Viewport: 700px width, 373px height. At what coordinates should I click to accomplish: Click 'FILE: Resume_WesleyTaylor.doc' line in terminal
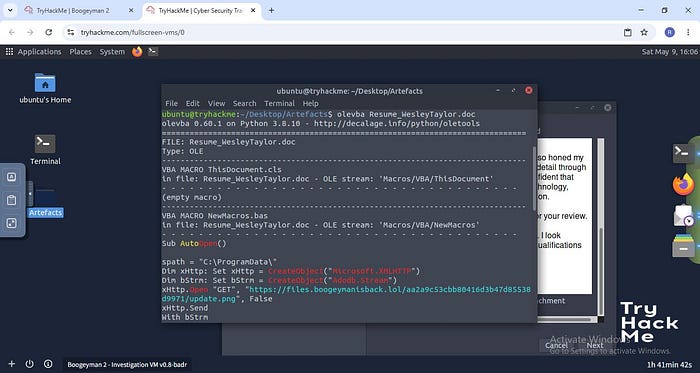[229, 142]
